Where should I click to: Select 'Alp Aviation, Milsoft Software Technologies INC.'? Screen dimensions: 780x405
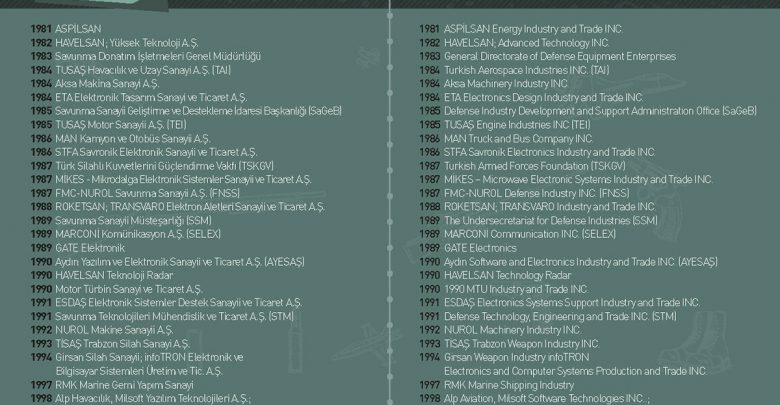(547, 399)
